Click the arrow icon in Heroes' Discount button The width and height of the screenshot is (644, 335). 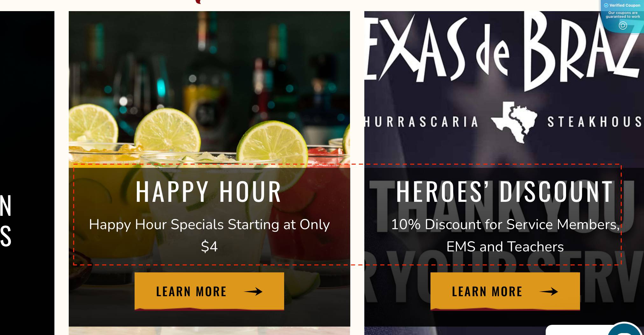click(549, 291)
